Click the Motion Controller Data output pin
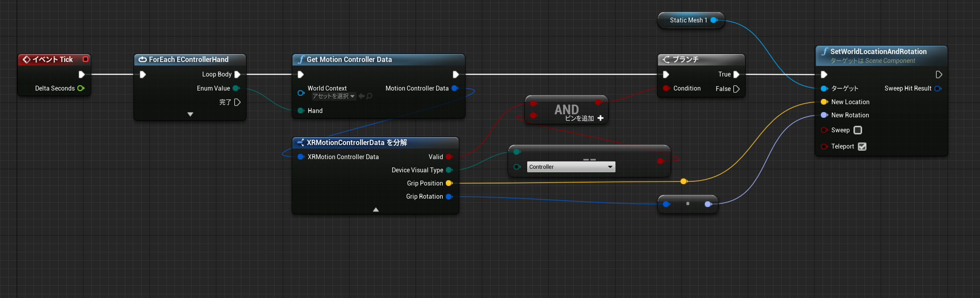Viewport: 980px width, 298px height. click(455, 88)
